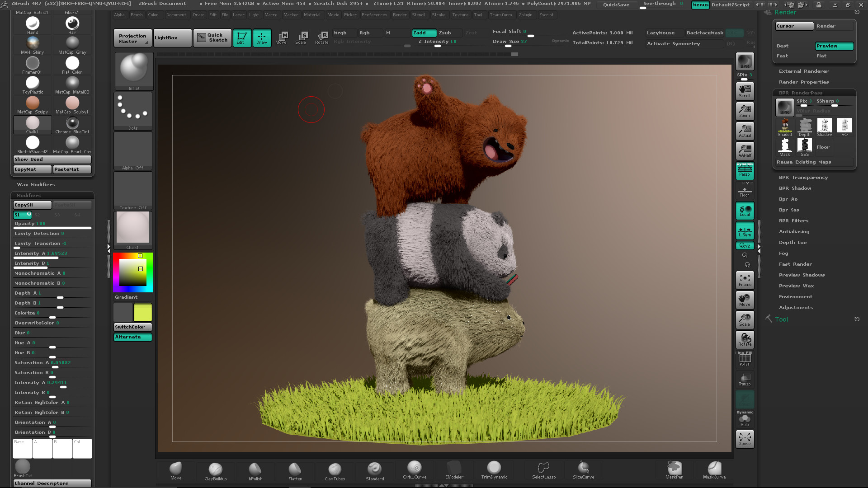Open the Transform menu

pyautogui.click(x=501, y=15)
